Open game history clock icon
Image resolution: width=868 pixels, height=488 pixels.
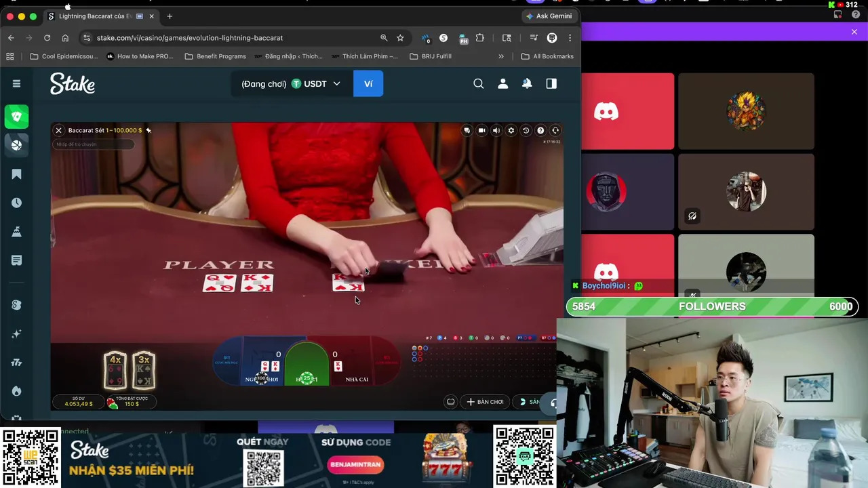point(526,130)
